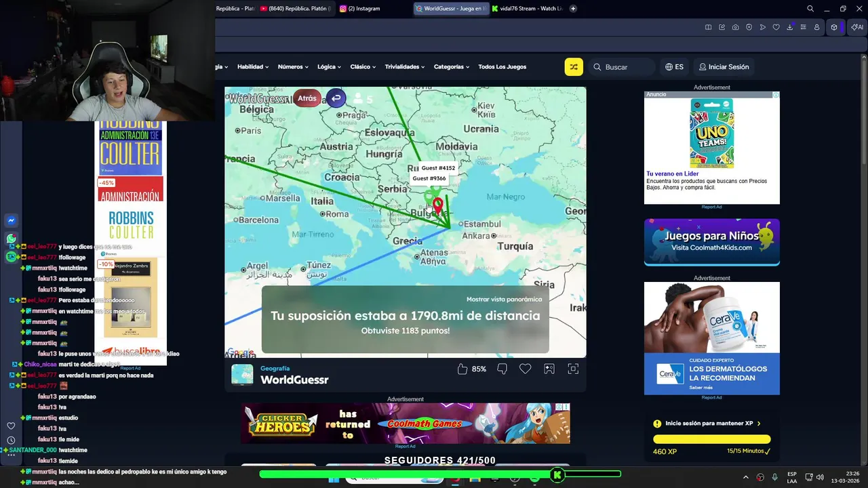This screenshot has width=868, height=488.
Task: Open easy setup sliders icon in toolbar
Action: click(x=803, y=27)
